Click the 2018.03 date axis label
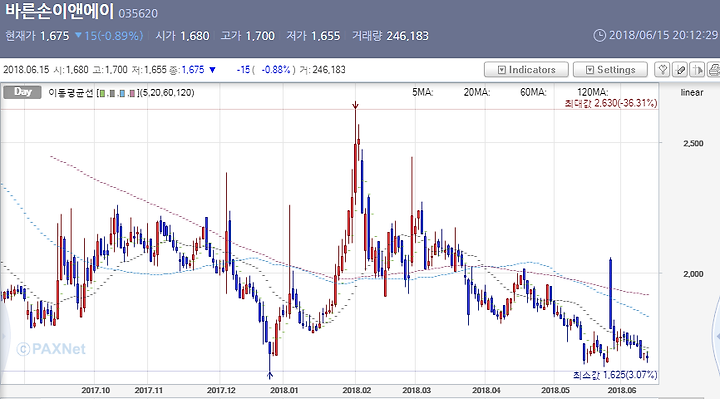 click(417, 390)
